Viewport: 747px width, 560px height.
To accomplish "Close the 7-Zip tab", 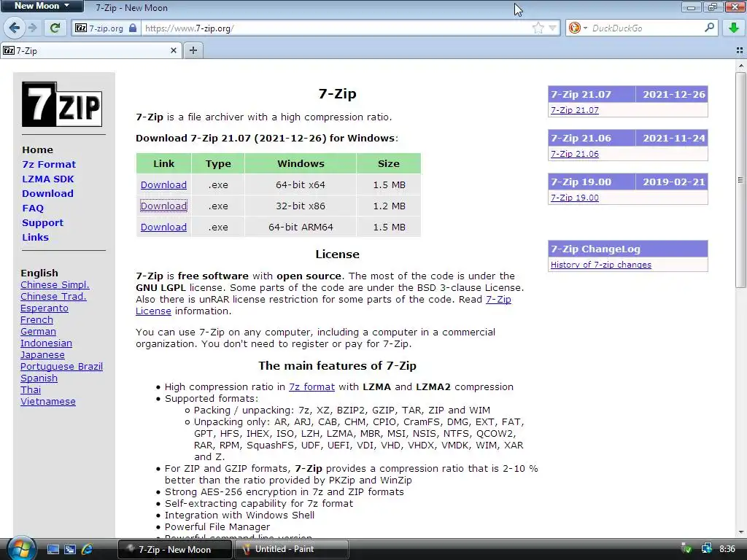I will pos(174,50).
